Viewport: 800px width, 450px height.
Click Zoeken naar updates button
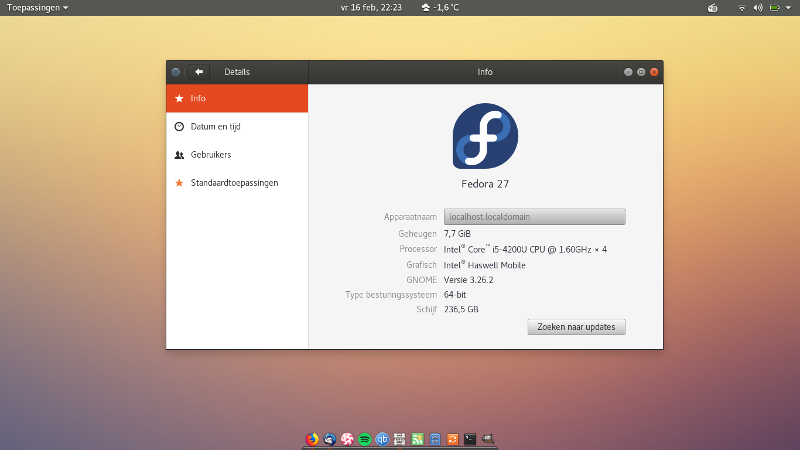click(577, 327)
